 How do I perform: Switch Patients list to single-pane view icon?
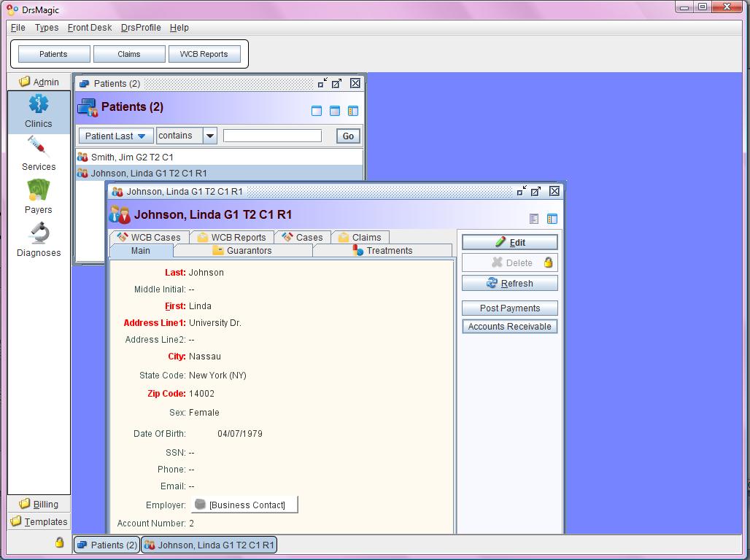[x=317, y=111]
